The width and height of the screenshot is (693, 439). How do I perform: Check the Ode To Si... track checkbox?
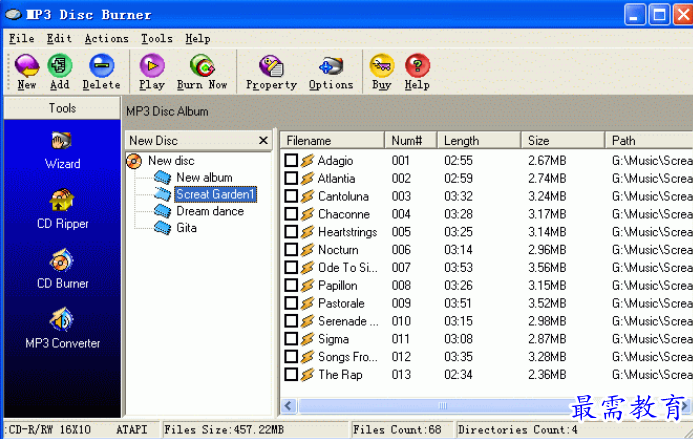[x=291, y=267]
